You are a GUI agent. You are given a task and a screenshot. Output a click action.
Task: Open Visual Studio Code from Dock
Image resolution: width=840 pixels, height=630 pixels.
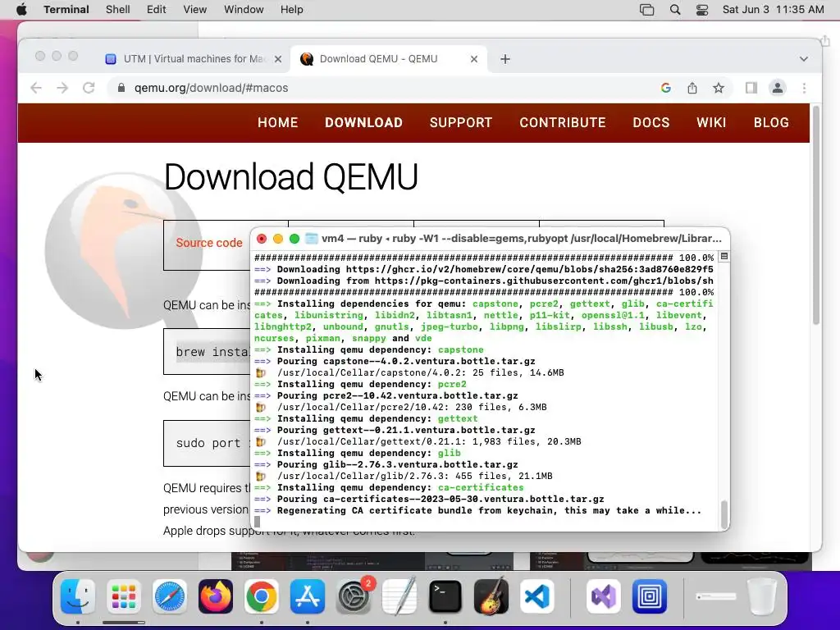[x=537, y=596]
